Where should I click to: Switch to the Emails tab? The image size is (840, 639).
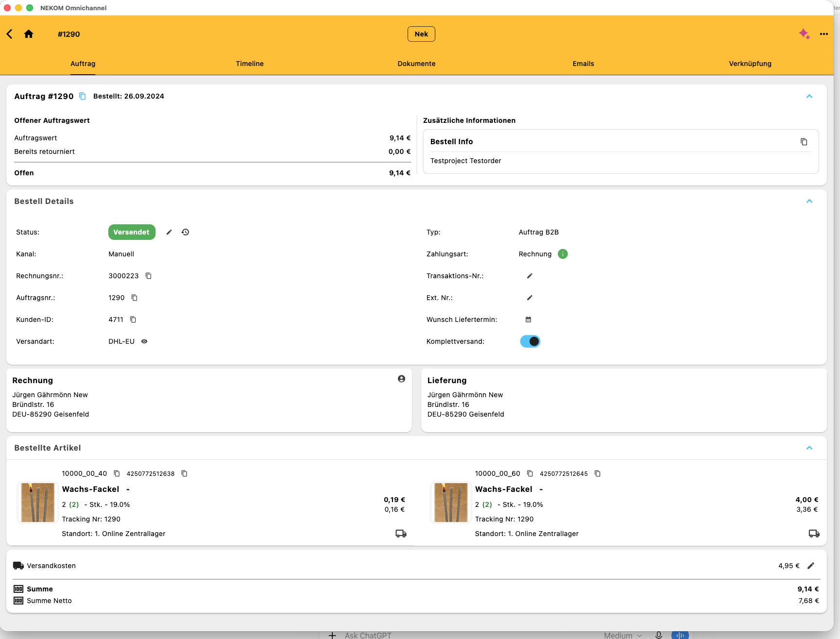pos(583,64)
